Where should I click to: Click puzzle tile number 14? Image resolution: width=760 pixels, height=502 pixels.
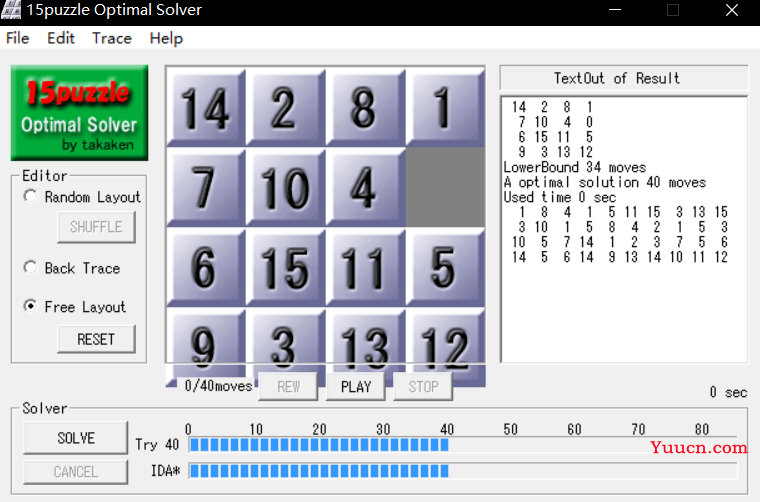(205, 106)
